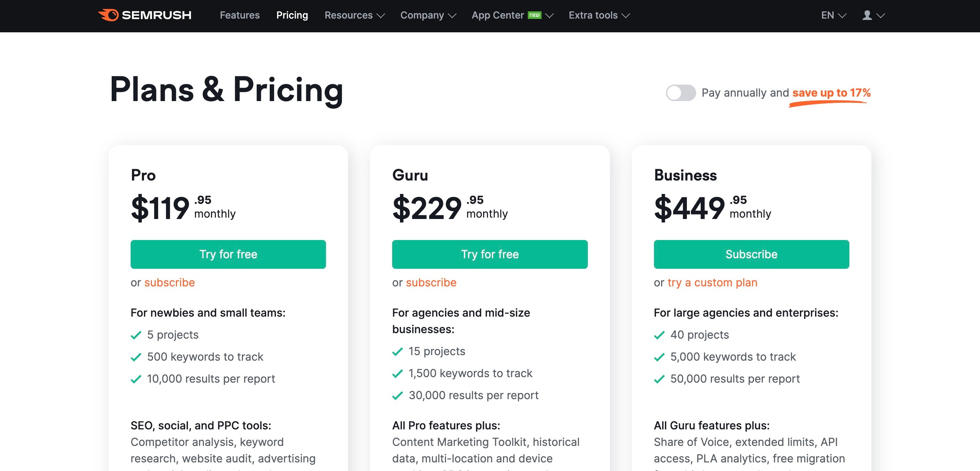Open the Features menu item
The width and height of the screenshot is (980, 471).
pyautogui.click(x=240, y=15)
